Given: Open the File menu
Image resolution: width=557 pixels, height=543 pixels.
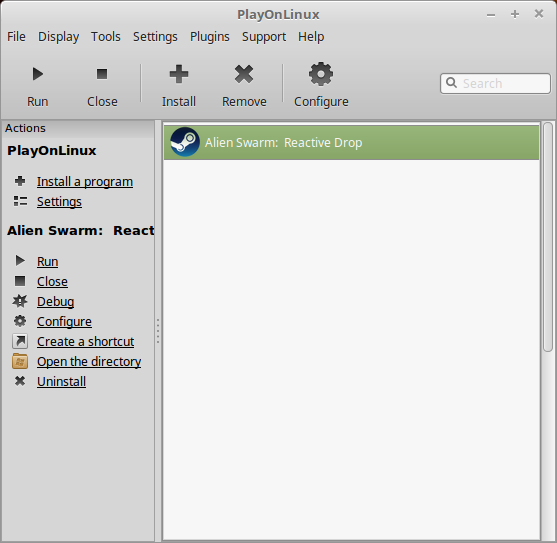Looking at the screenshot, I should point(16,37).
